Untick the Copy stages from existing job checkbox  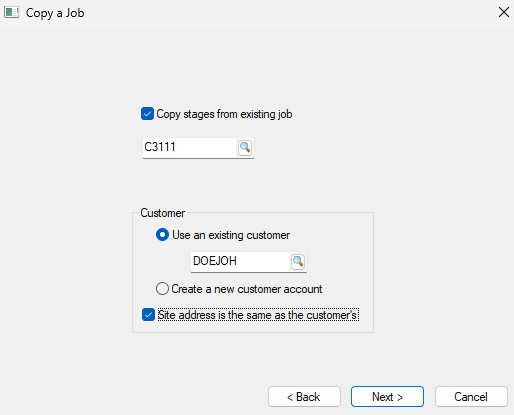(147, 114)
